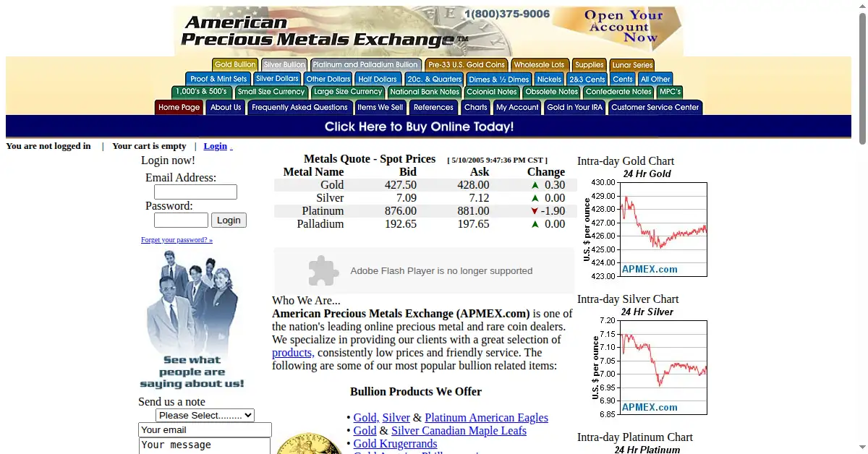Go to Obsolete Notes tab

(552, 92)
